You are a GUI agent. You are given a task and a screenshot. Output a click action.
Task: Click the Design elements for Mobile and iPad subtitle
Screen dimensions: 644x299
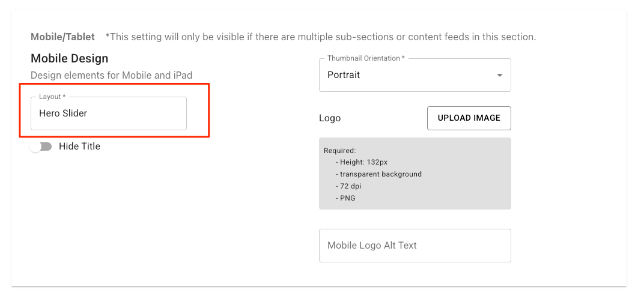click(x=112, y=76)
